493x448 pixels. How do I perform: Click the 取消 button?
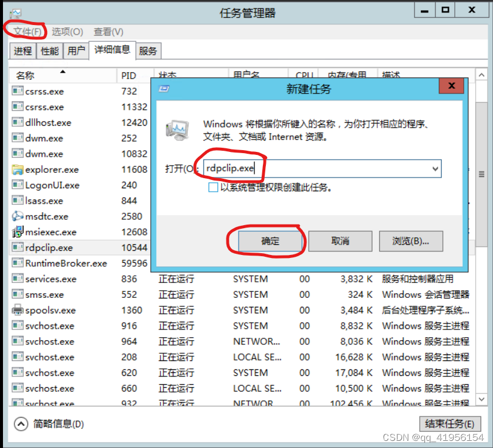tap(340, 241)
